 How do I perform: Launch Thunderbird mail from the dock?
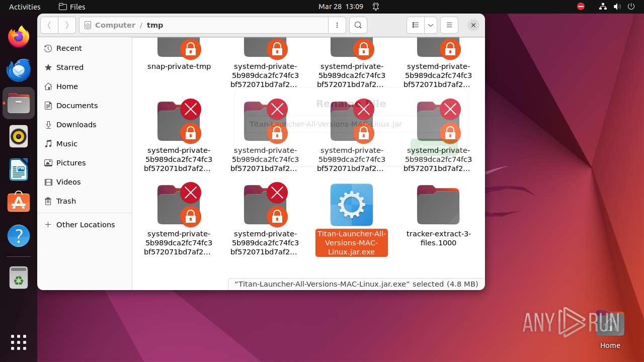click(x=19, y=70)
